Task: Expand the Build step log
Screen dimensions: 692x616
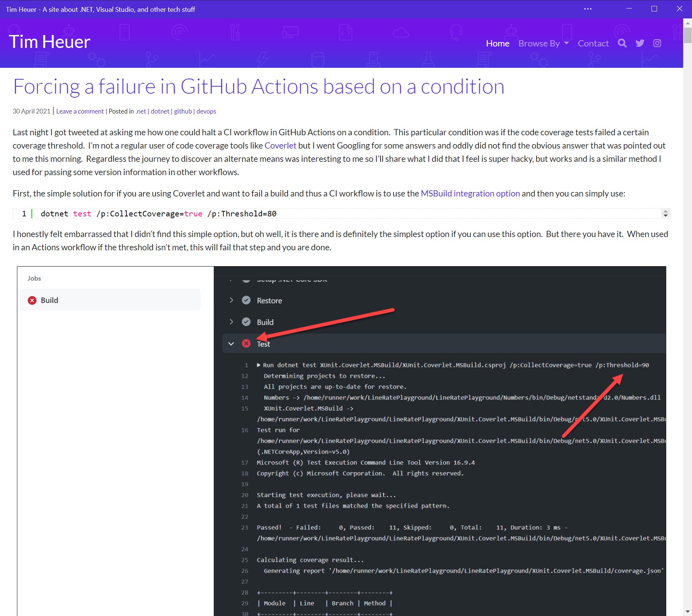Action: pyautogui.click(x=231, y=322)
